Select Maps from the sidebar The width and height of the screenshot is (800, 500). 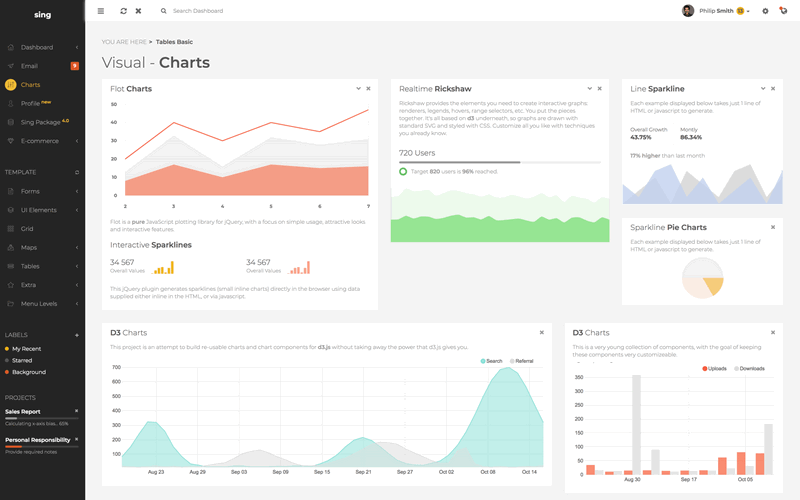[29, 247]
